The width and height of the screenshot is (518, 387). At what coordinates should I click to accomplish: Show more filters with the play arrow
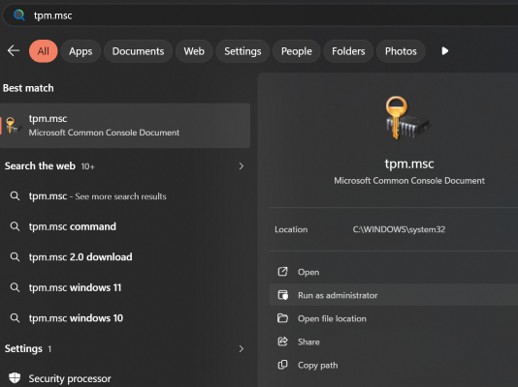tap(445, 51)
